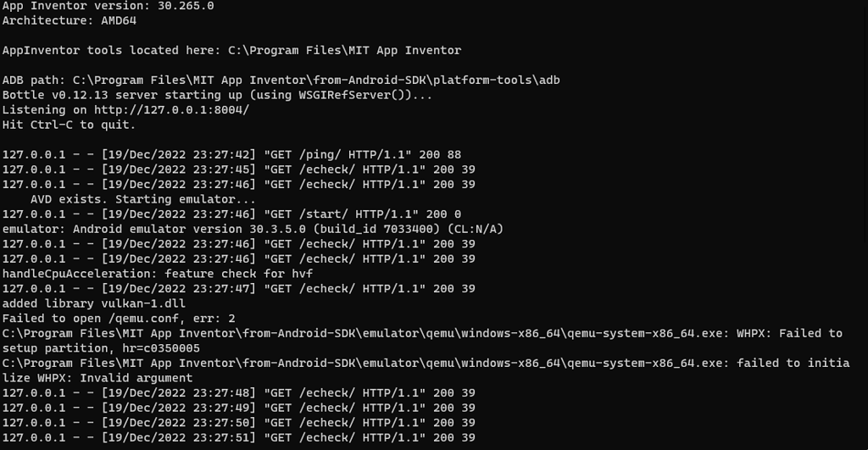Screen dimensions: 868x450
Task: Click the ADB path line
Action: pyautogui.click(x=281, y=81)
